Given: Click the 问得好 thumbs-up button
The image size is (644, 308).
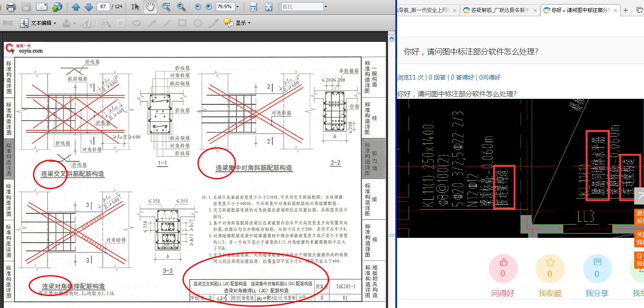Looking at the screenshot, I should (503, 275).
